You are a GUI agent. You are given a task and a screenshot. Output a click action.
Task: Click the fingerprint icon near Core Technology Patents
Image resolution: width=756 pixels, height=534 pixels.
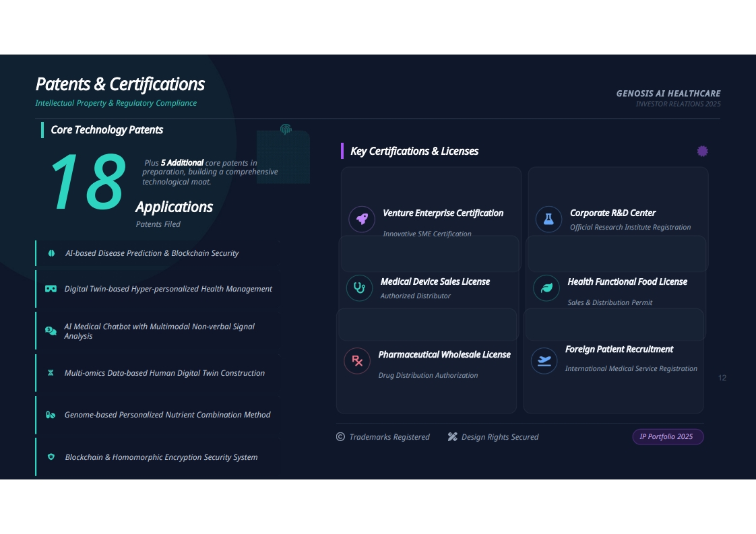tap(286, 129)
